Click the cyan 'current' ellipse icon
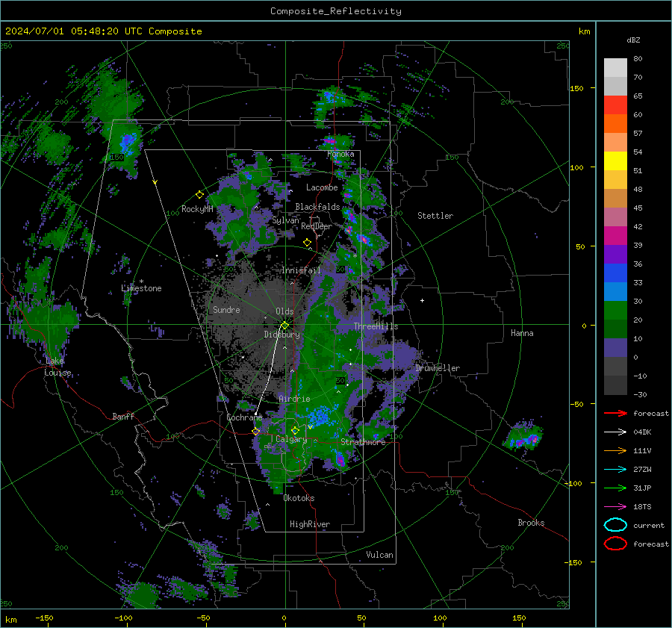The image size is (672, 628). click(x=615, y=525)
